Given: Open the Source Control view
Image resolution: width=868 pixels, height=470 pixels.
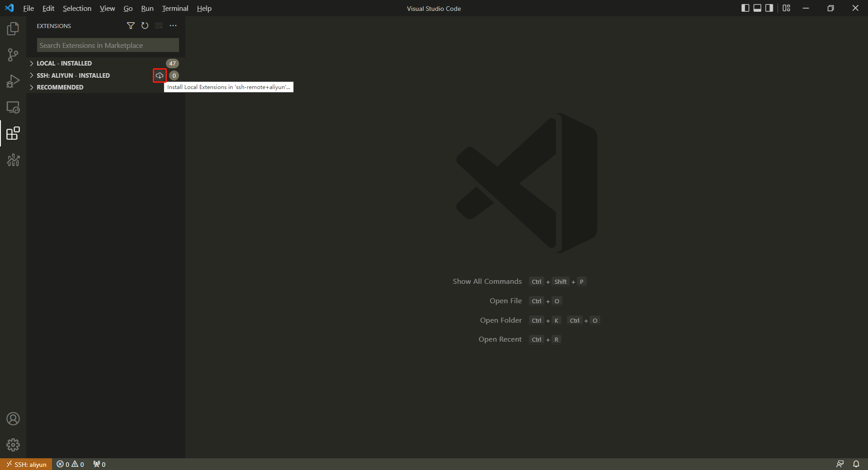Looking at the screenshot, I should click(x=13, y=55).
